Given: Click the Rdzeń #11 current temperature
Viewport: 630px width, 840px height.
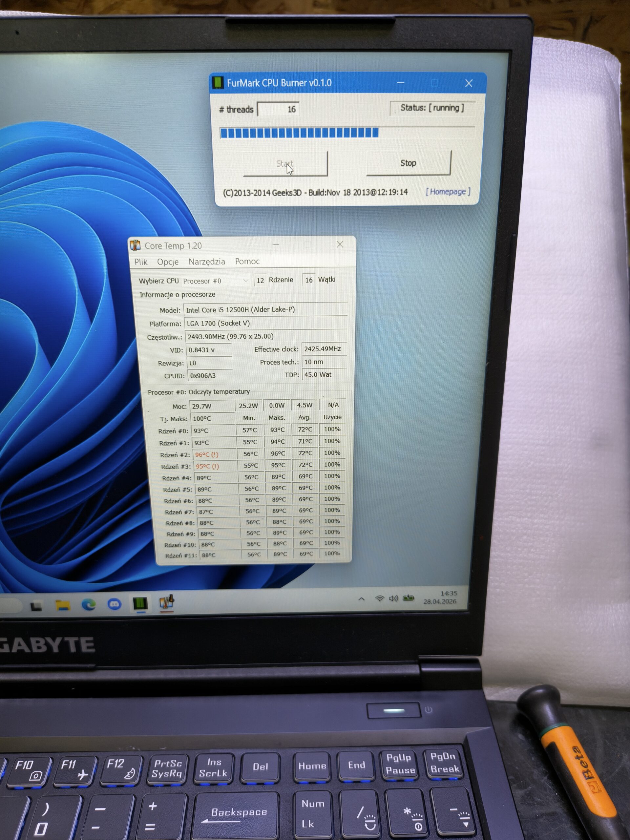Looking at the screenshot, I should point(220,555).
